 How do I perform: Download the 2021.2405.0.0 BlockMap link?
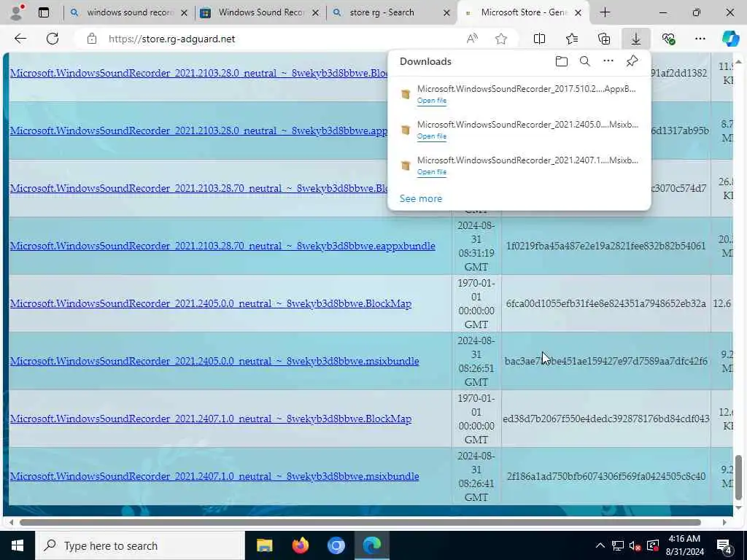click(211, 303)
